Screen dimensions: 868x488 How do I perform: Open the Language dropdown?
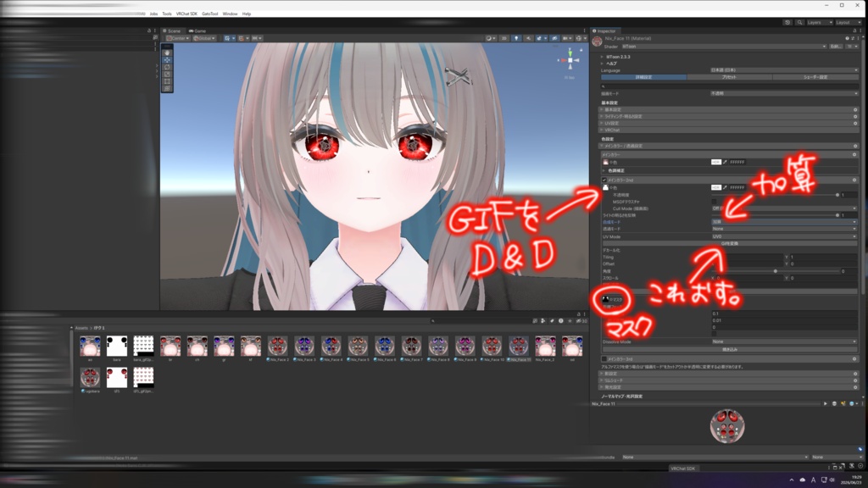coord(784,70)
